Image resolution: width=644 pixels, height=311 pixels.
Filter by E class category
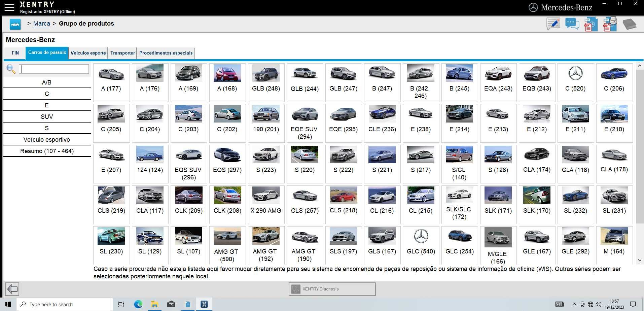[x=47, y=105]
